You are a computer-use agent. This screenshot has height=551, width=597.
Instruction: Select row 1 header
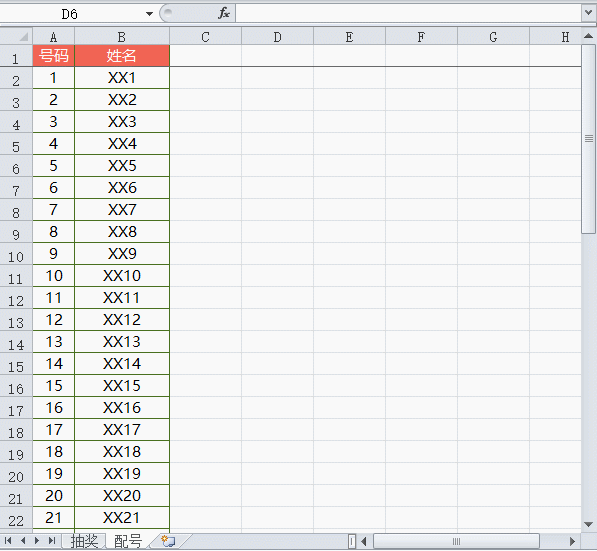click(16, 56)
